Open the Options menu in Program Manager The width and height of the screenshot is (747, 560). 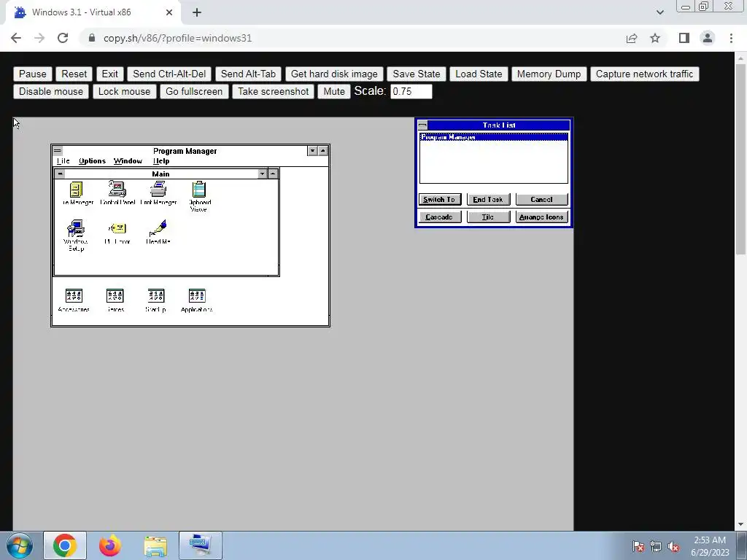point(92,161)
